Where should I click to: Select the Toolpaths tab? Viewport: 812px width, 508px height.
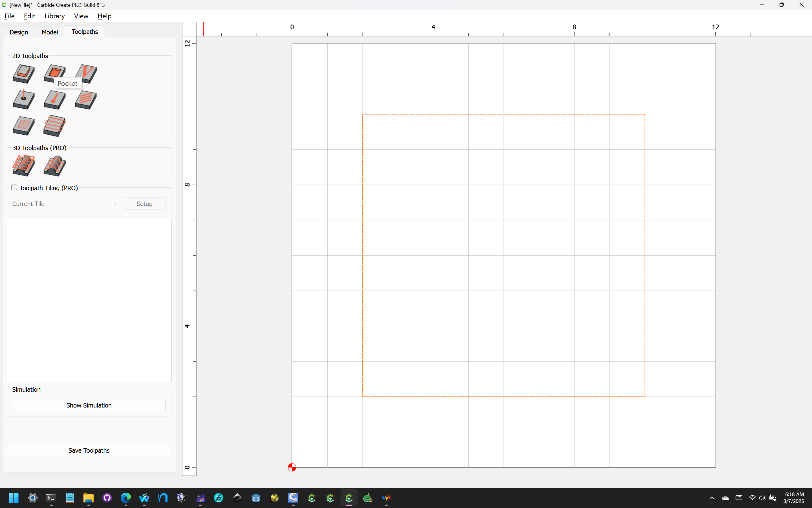click(85, 32)
